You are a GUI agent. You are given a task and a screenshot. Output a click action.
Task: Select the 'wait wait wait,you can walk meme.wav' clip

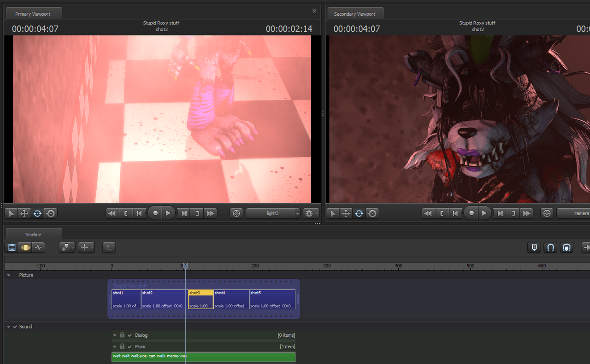click(x=203, y=357)
